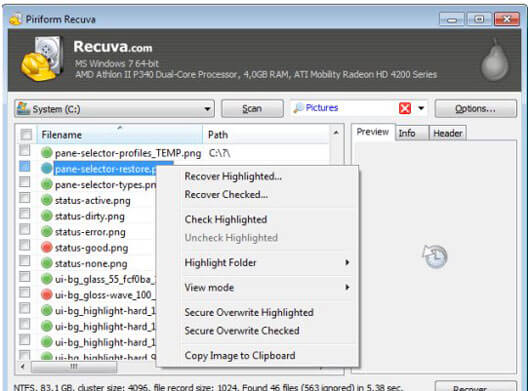Open the Options... dialog button
530x391 pixels.
click(x=475, y=108)
